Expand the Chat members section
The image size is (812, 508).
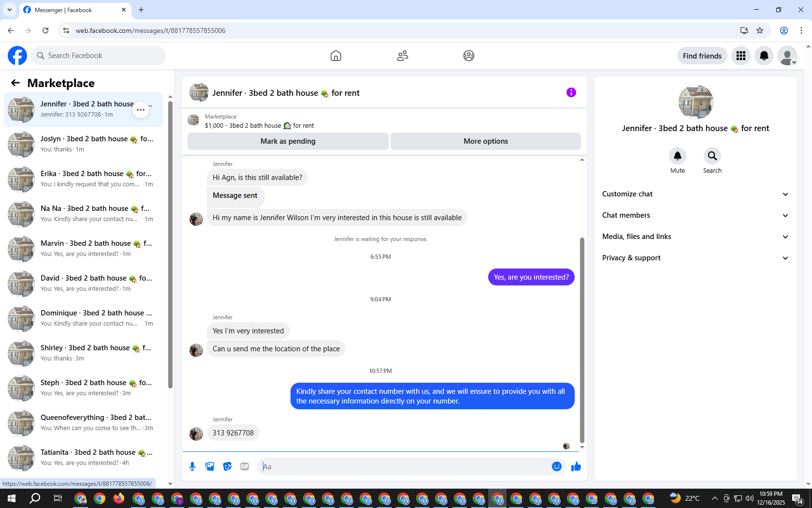pos(696,215)
